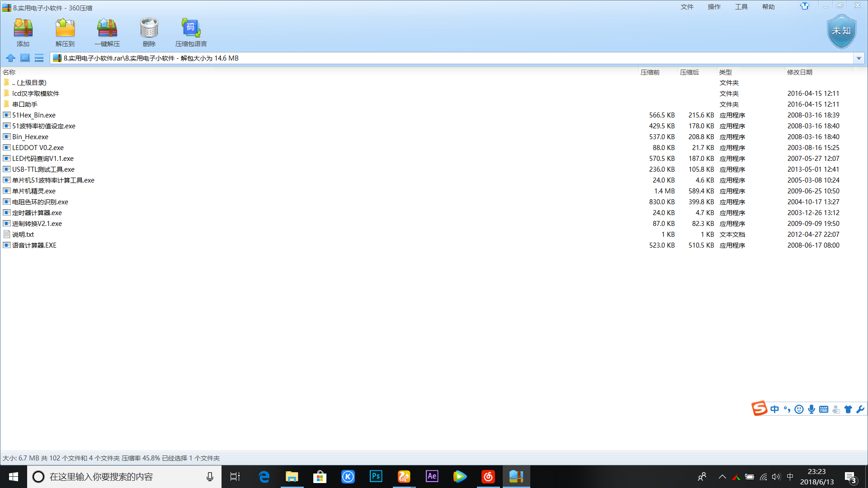Expand the address path dropdown arrow
This screenshot has height=488, width=868.
tap(859, 58)
